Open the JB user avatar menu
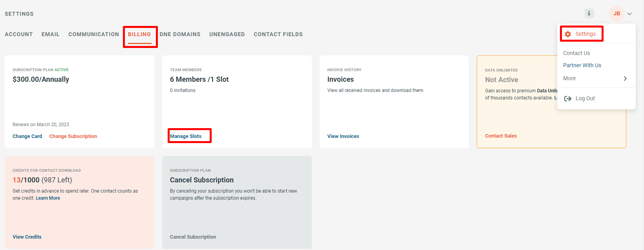644x250 pixels. (x=617, y=14)
